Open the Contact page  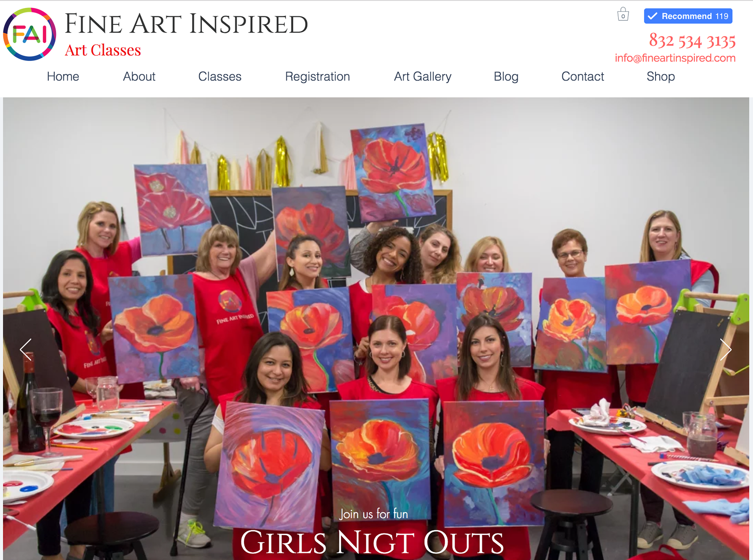(x=583, y=76)
